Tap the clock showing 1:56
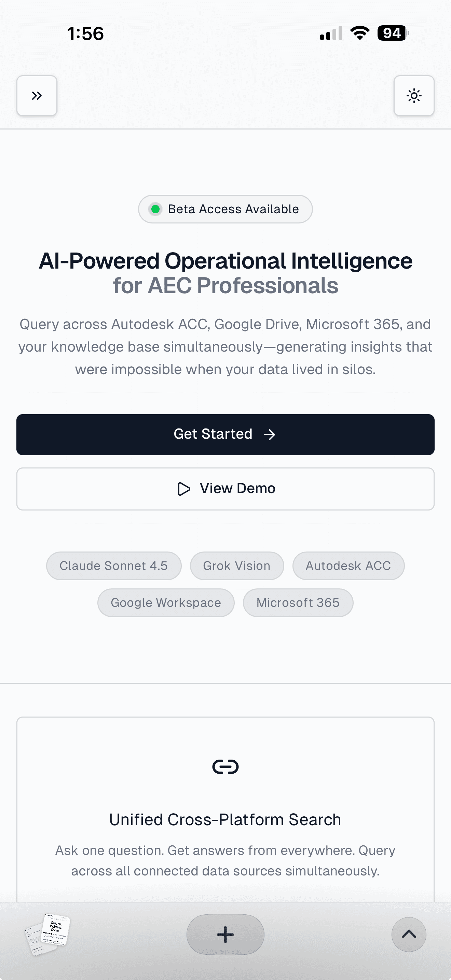 (84, 33)
